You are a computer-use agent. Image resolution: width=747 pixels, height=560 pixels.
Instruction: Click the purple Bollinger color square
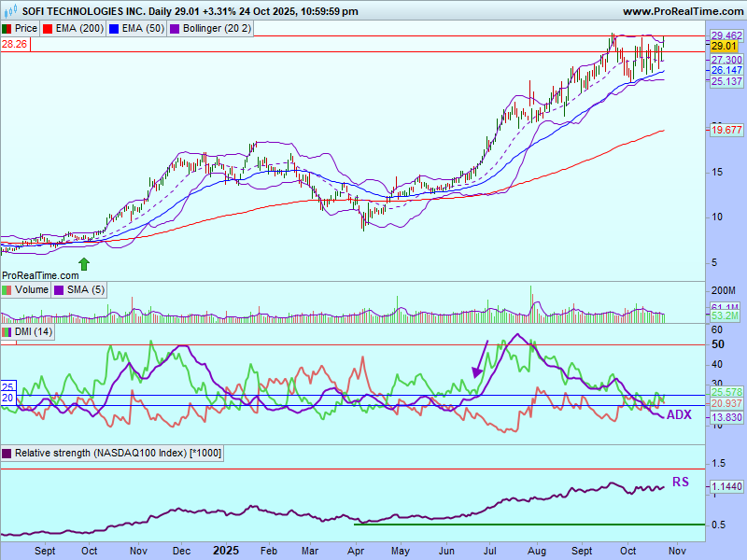[x=175, y=28]
